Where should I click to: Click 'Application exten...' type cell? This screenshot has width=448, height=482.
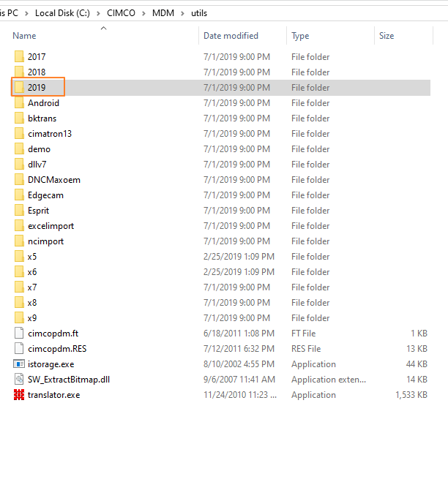point(329,380)
